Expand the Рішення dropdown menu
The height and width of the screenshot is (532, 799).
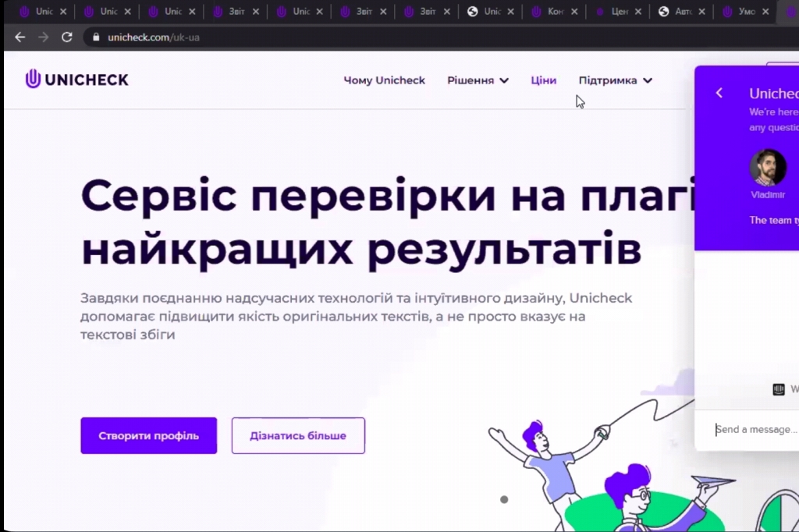coord(478,80)
